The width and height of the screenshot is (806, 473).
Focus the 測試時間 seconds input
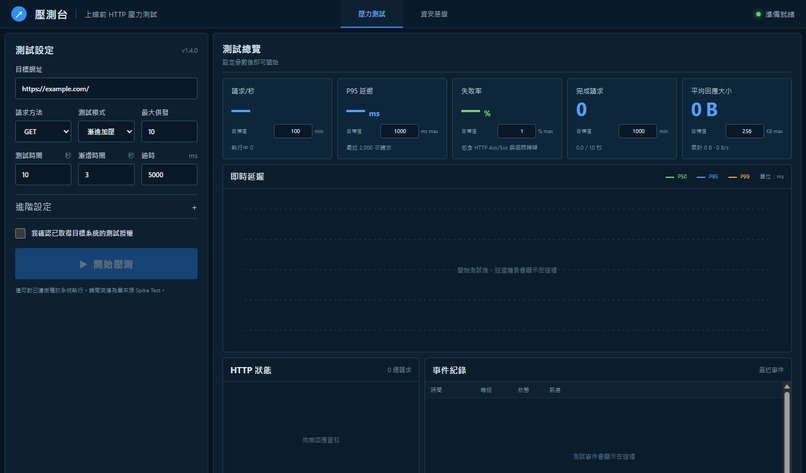pos(43,175)
